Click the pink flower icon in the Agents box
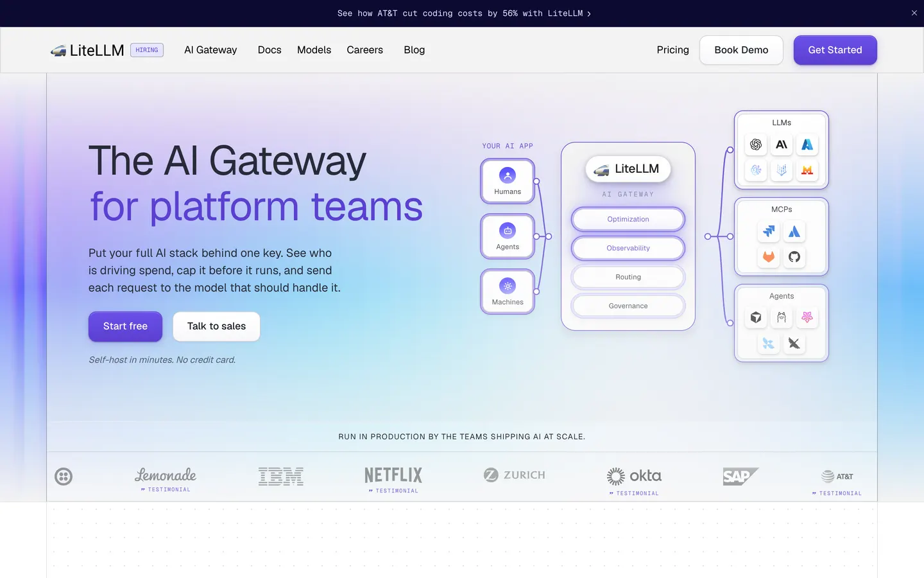Viewport: 924px width, 578px height. tap(807, 317)
